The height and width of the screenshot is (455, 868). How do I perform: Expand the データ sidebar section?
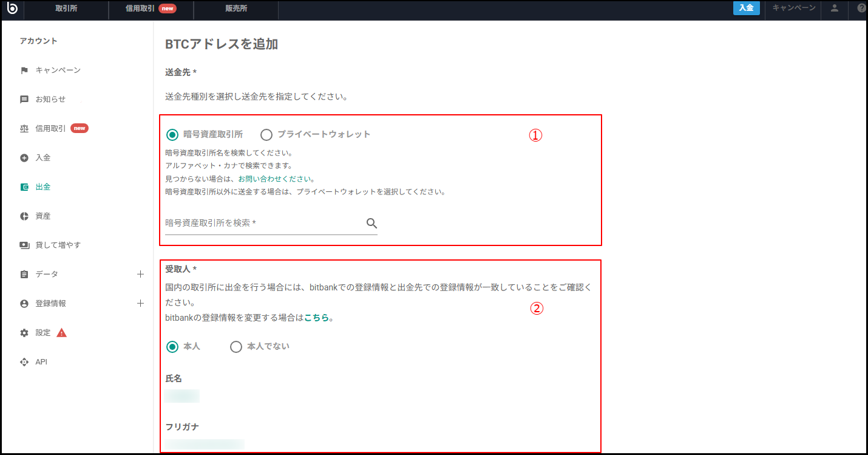pos(141,274)
